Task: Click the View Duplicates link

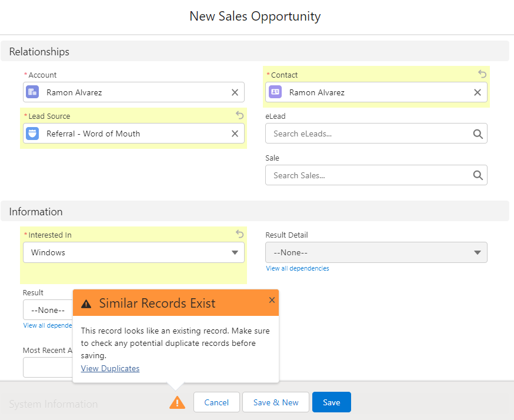Action: (110, 368)
